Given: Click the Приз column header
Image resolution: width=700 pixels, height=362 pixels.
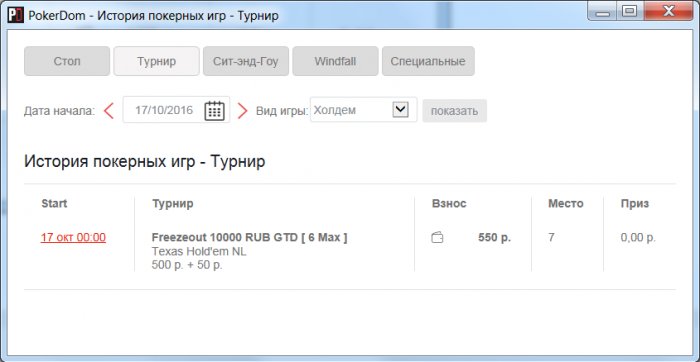Looking at the screenshot, I should tap(635, 204).
